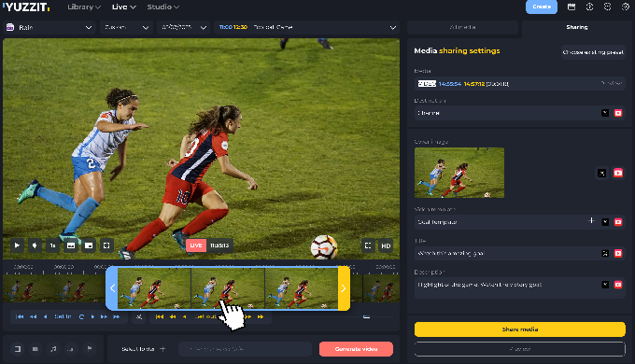Click the cover image thumbnail
The width and height of the screenshot is (635, 364).
tap(459, 173)
